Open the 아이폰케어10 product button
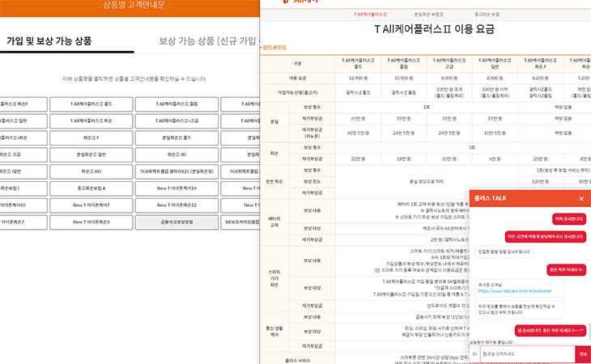The image size is (591, 364). click(x=23, y=205)
